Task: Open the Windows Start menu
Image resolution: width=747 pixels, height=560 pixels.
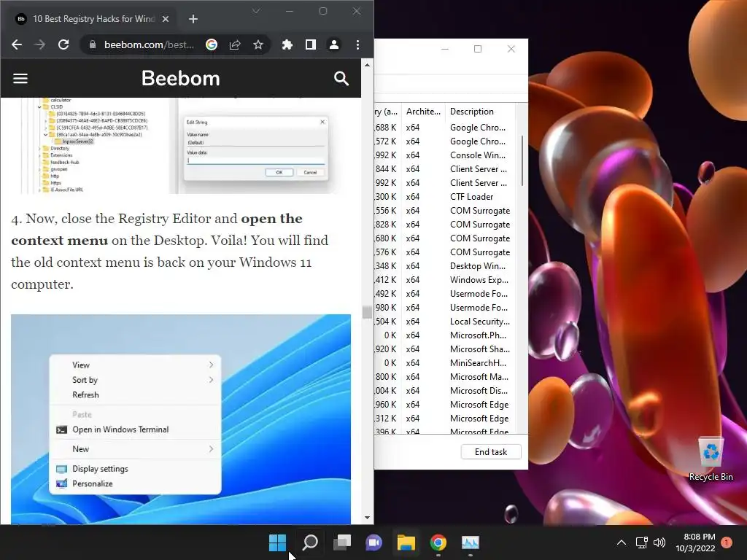Action: [x=277, y=542]
